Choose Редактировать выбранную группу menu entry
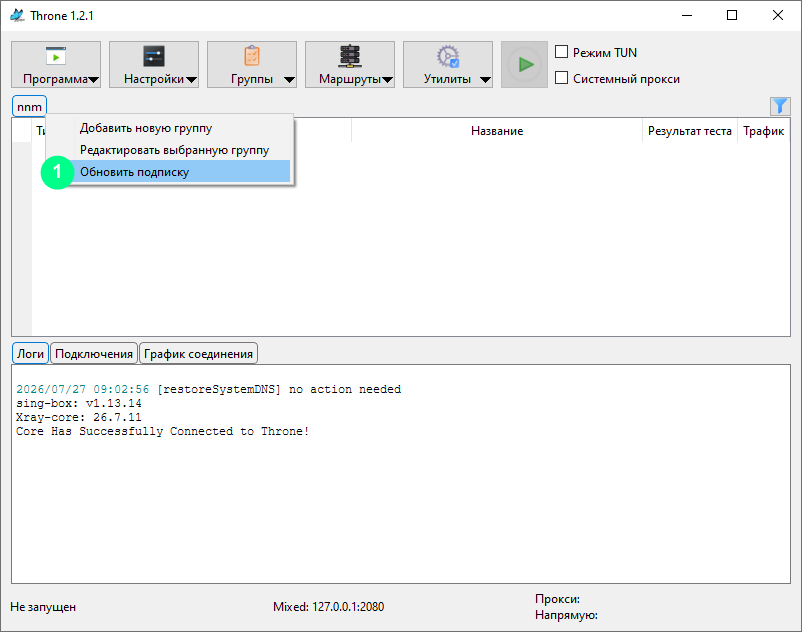The width and height of the screenshot is (802, 632). pos(169,150)
